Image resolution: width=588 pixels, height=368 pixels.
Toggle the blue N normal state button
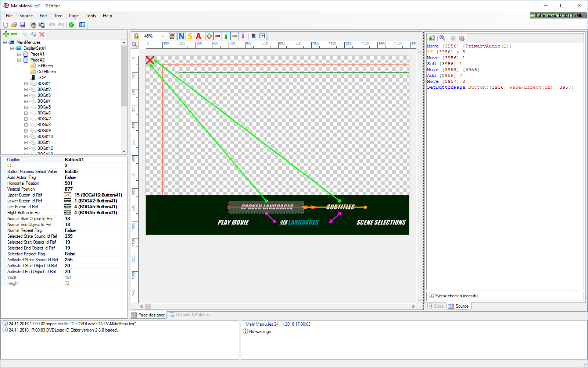pyautogui.click(x=182, y=36)
